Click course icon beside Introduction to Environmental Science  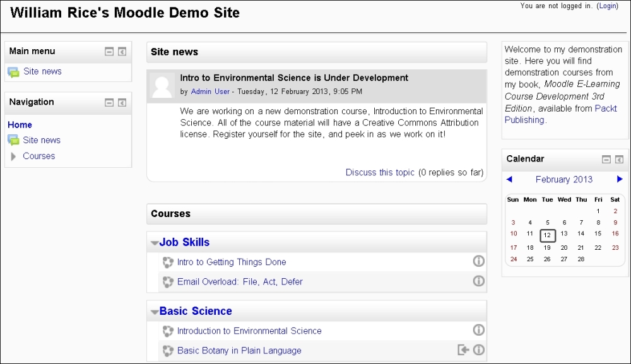168,331
